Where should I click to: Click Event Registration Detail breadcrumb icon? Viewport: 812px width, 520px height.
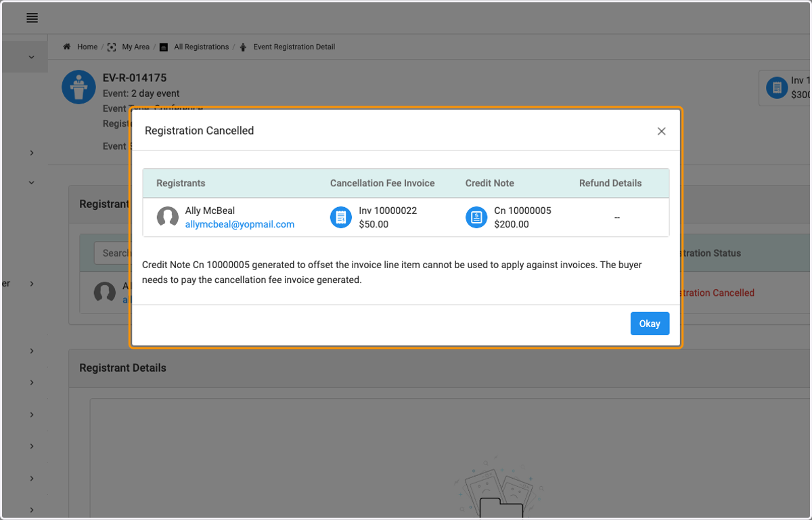[244, 47]
